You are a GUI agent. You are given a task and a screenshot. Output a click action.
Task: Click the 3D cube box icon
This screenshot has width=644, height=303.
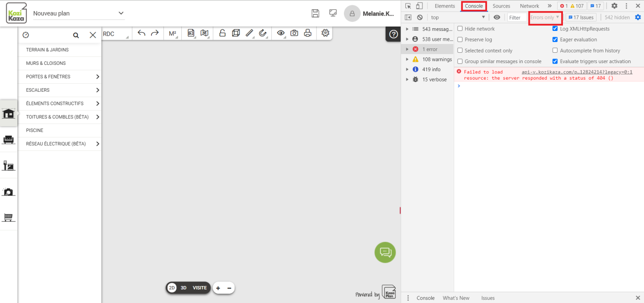[x=236, y=33]
